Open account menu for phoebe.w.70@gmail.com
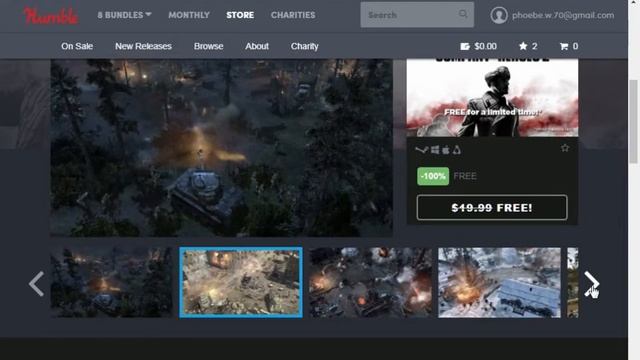 tap(563, 16)
